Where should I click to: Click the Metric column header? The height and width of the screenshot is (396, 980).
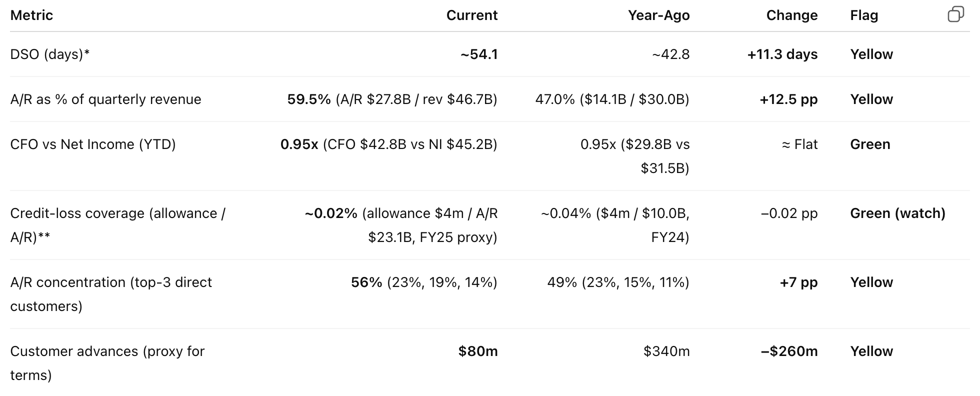pos(31,15)
